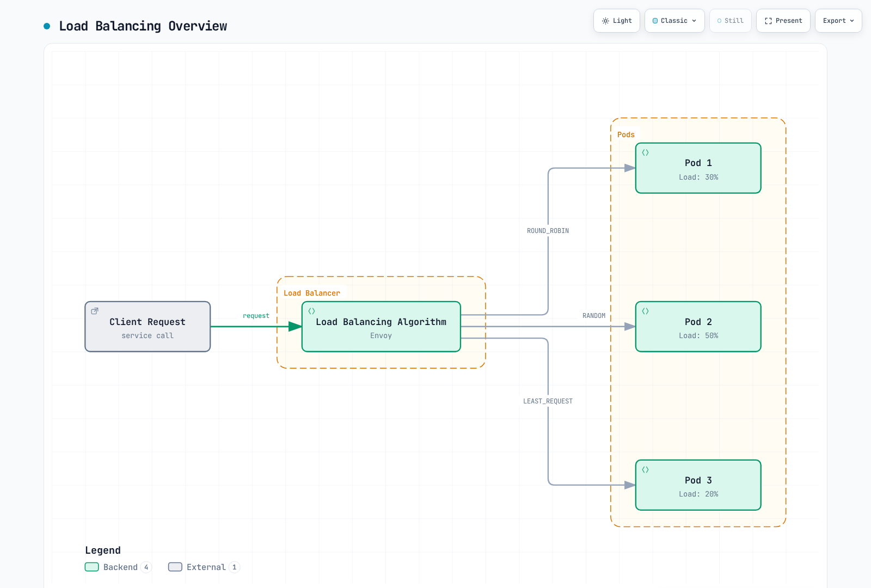Start Present mode
Viewport: 871px width, 588px height.
[783, 21]
